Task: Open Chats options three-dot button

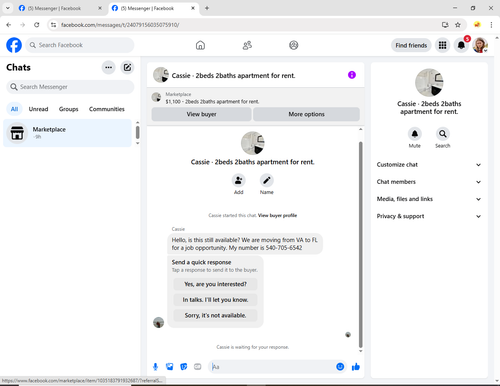Action: click(x=108, y=67)
